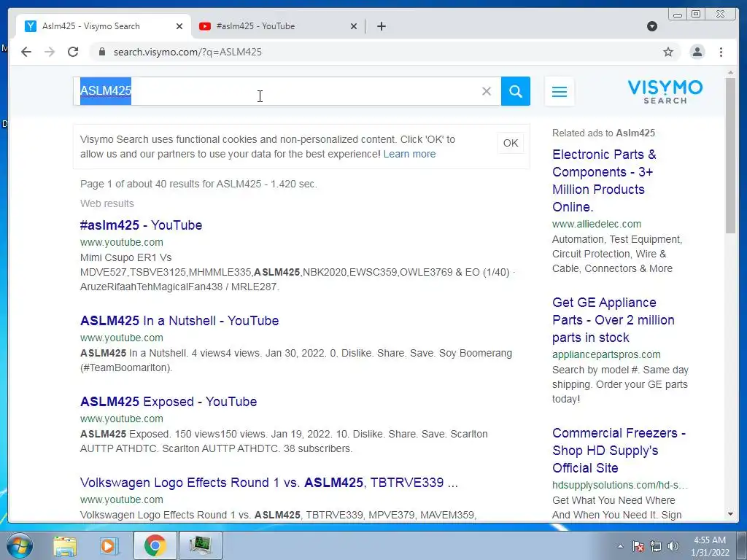The height and width of the screenshot is (560, 747).
Task: Click the appliancepartspros.com ad URL
Action: tap(606, 354)
